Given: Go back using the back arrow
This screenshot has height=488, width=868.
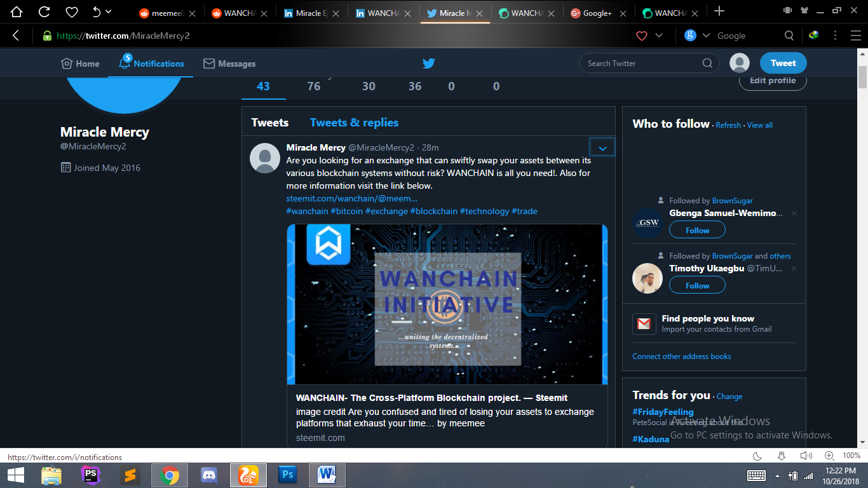Looking at the screenshot, I should click(x=16, y=36).
